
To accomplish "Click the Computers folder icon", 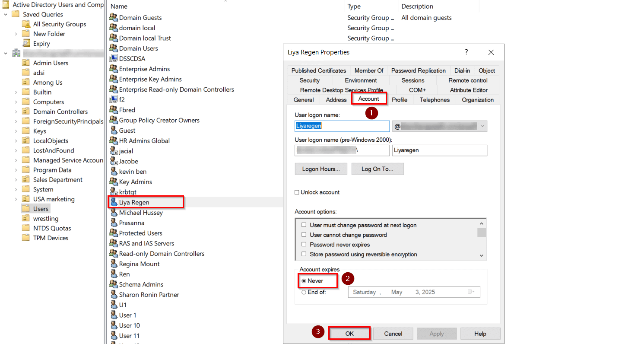I will [25, 102].
